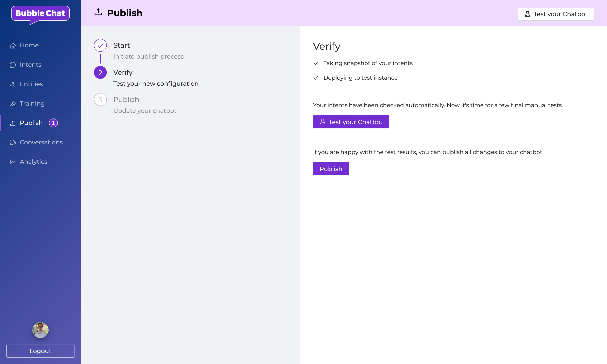
Task: Open the Intents page
Action: point(30,65)
